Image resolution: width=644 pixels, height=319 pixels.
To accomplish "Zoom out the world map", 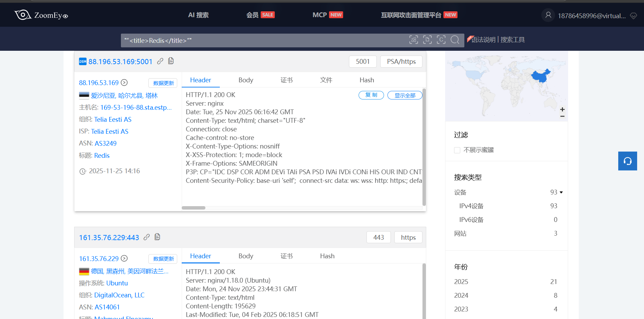I will tap(562, 116).
